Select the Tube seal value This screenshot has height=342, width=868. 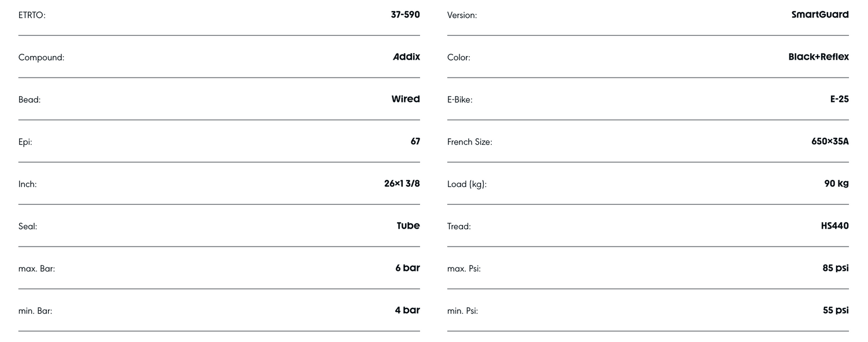[x=408, y=226]
